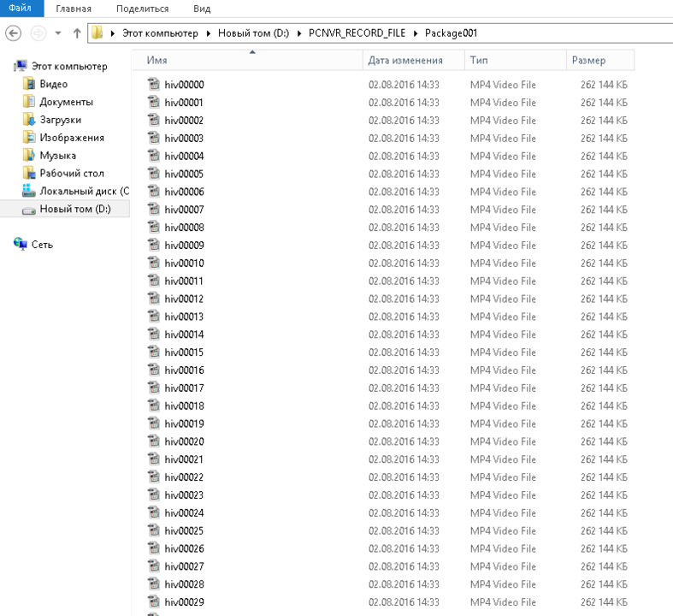The height and width of the screenshot is (616, 673).
Task: Go up one folder level arrow
Action: (x=77, y=33)
